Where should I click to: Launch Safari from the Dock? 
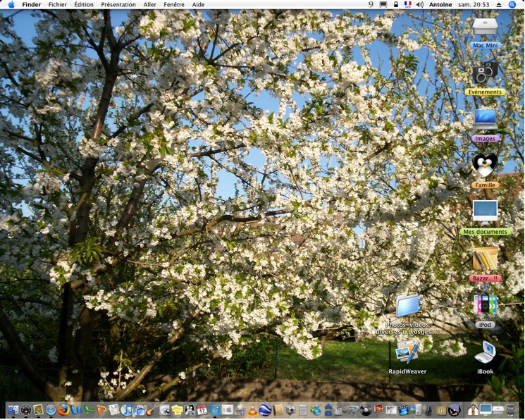point(51,409)
